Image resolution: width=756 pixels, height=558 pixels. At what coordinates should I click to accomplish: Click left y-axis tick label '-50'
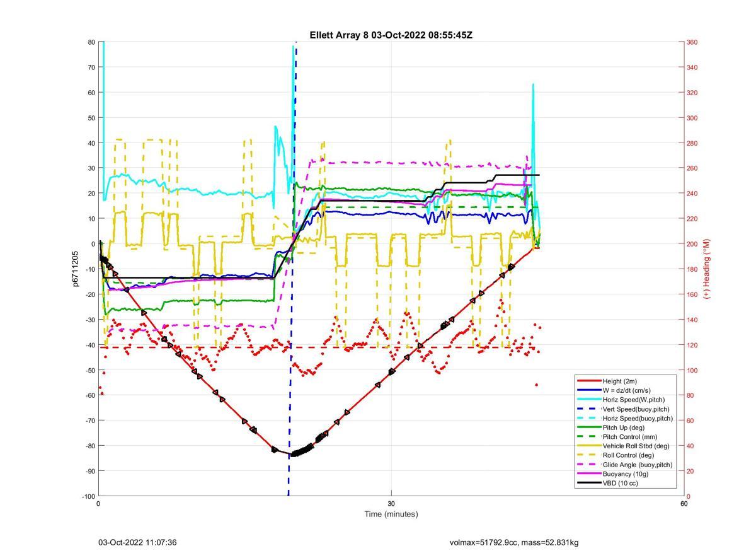coord(90,370)
